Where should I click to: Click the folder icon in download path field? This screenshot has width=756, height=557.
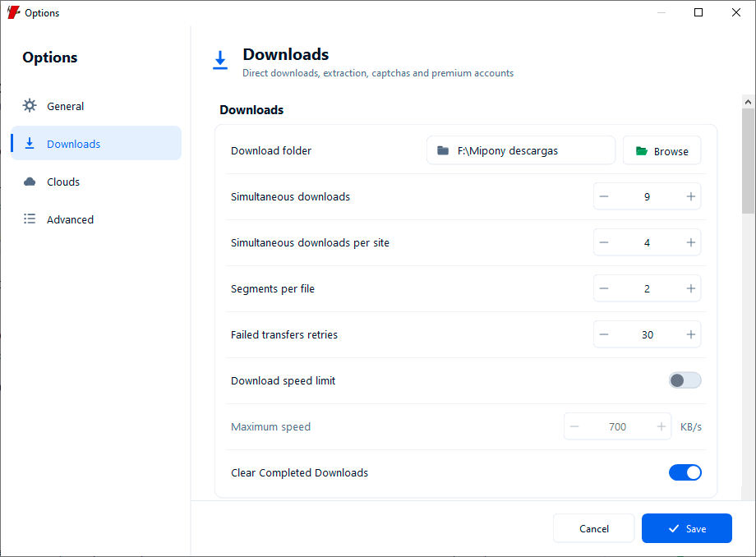pyautogui.click(x=443, y=151)
